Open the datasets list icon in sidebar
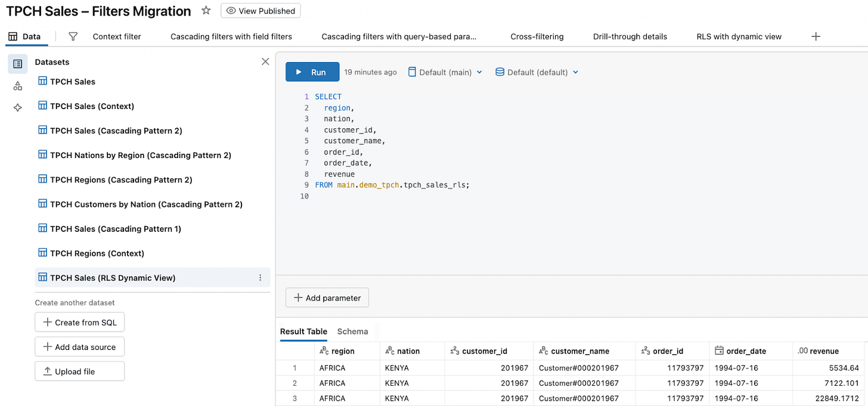 pyautogui.click(x=18, y=64)
